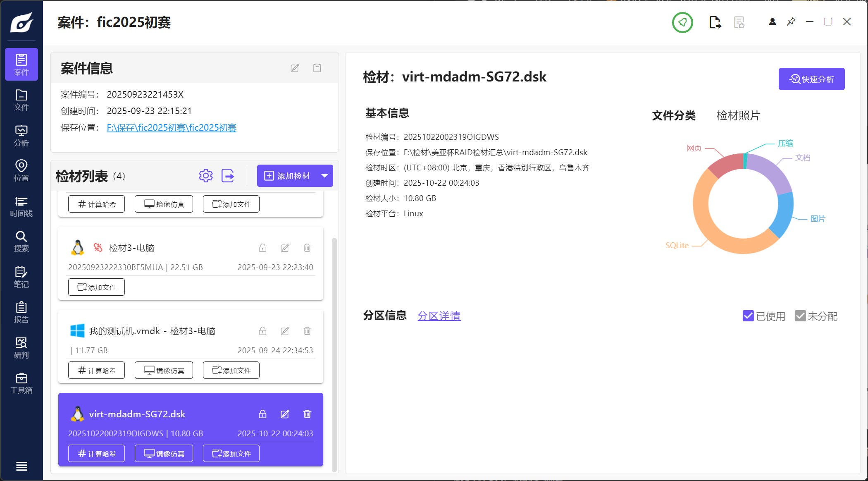This screenshot has height=481, width=868.
Task: Open the 分区详情 link
Action: pyautogui.click(x=439, y=316)
